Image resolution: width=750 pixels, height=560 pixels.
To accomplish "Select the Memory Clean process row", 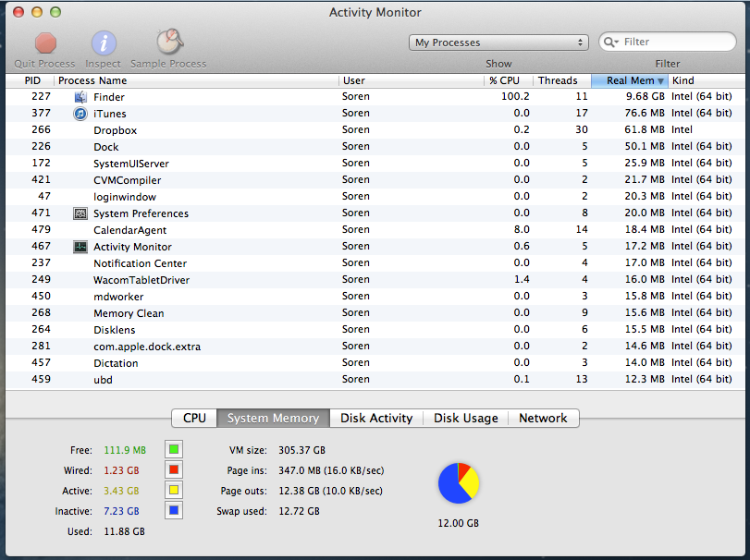I will [x=375, y=313].
